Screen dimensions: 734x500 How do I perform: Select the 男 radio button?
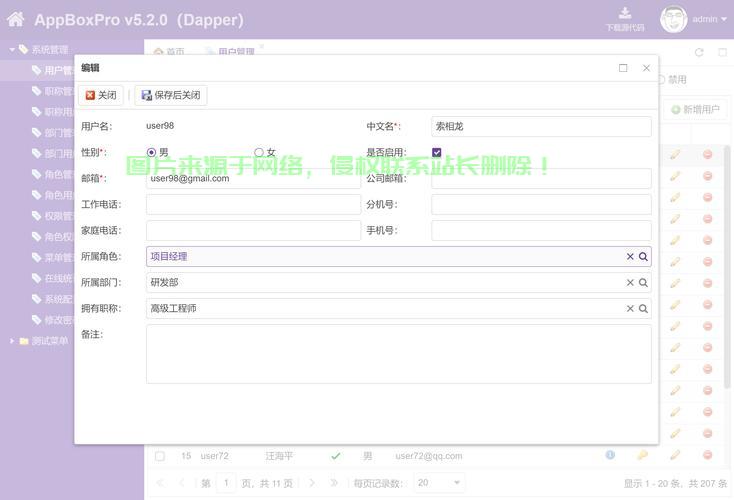(x=151, y=153)
